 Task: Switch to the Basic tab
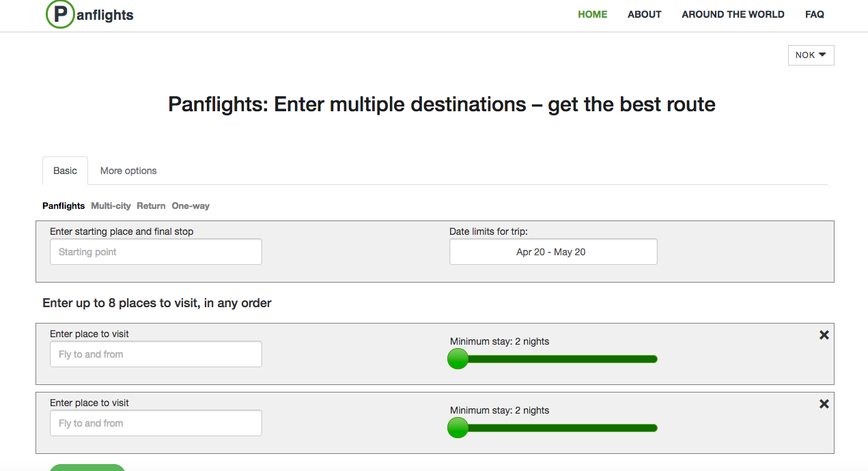point(65,171)
